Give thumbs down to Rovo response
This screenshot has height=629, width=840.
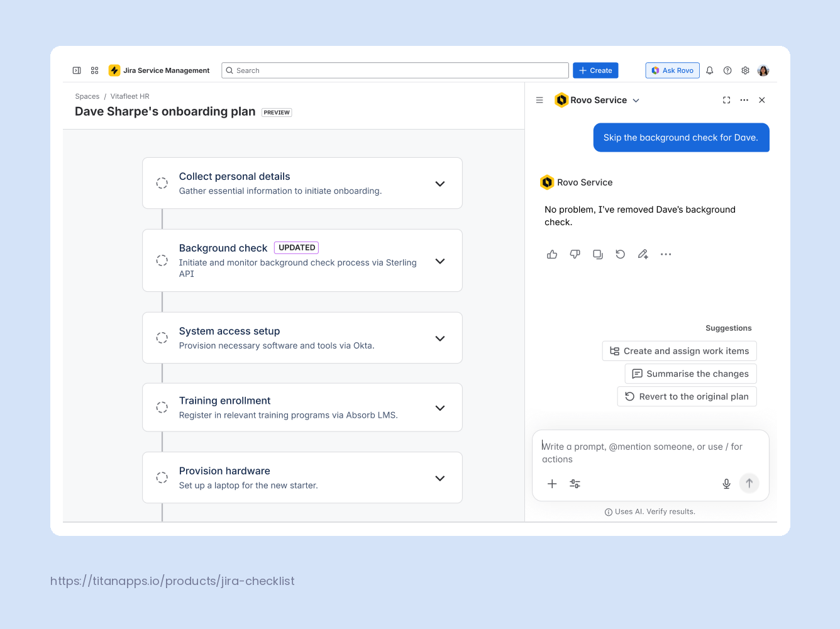[x=575, y=254]
